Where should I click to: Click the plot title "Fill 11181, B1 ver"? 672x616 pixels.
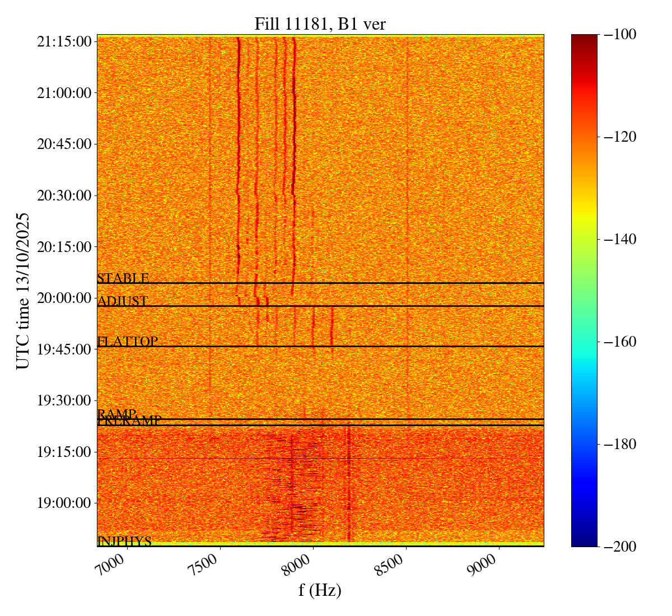click(320, 24)
